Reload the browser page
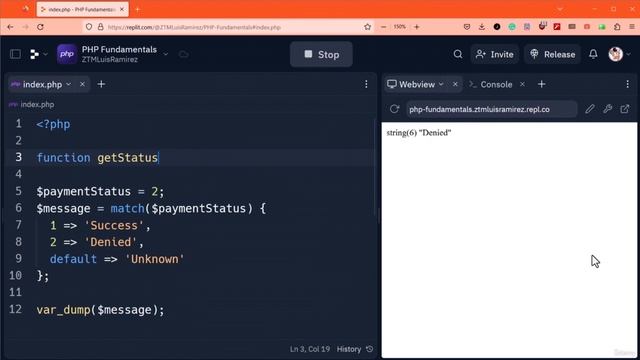Viewport: 640px width, 360px height. (40, 27)
